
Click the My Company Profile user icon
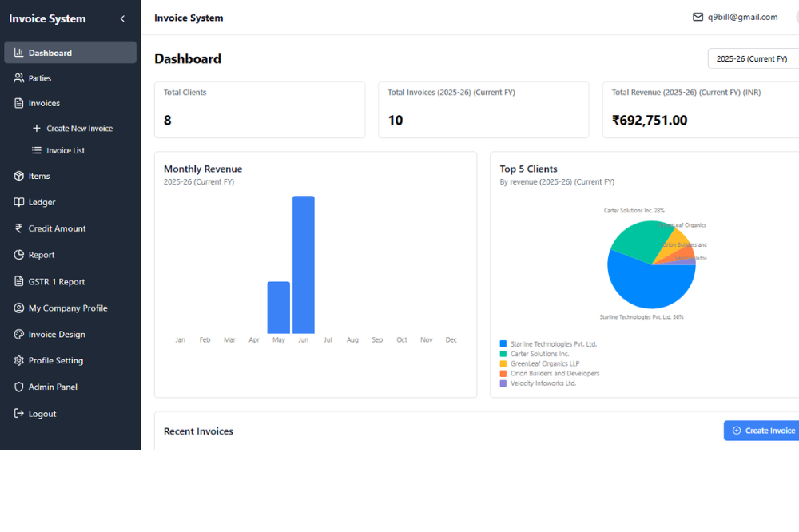(19, 308)
